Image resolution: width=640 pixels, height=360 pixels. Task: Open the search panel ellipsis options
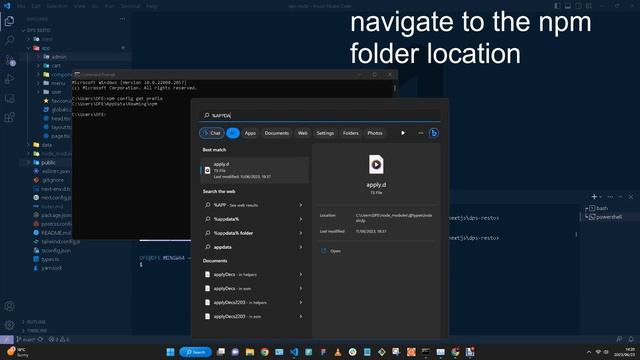point(421,133)
